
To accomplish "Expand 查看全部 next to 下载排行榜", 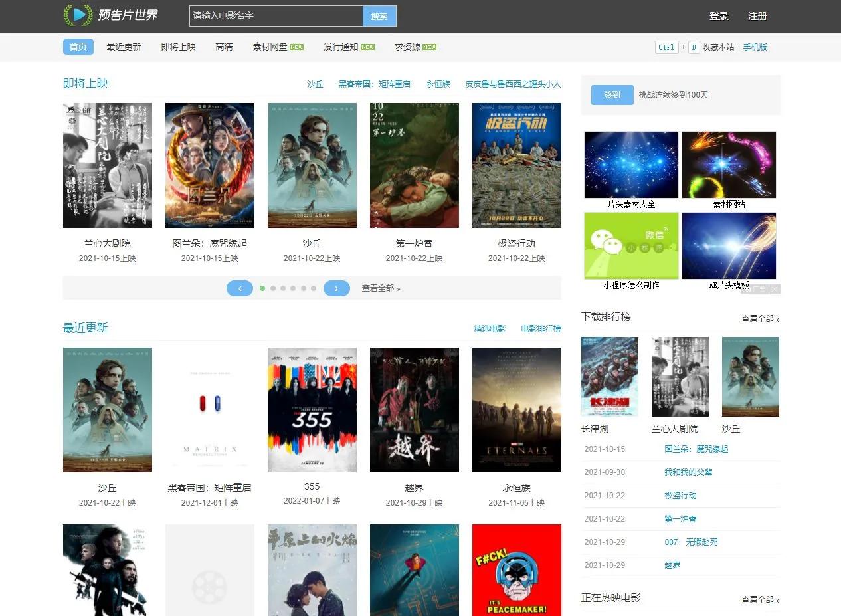I will (x=760, y=319).
